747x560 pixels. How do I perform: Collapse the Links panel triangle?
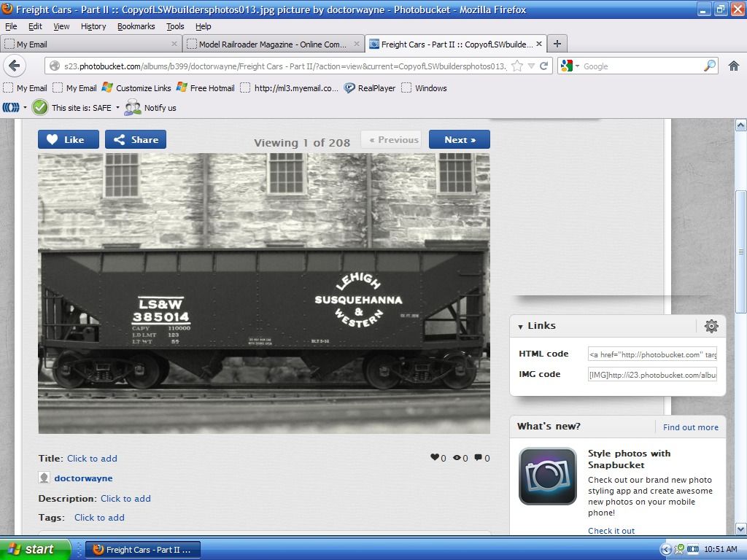coord(520,327)
